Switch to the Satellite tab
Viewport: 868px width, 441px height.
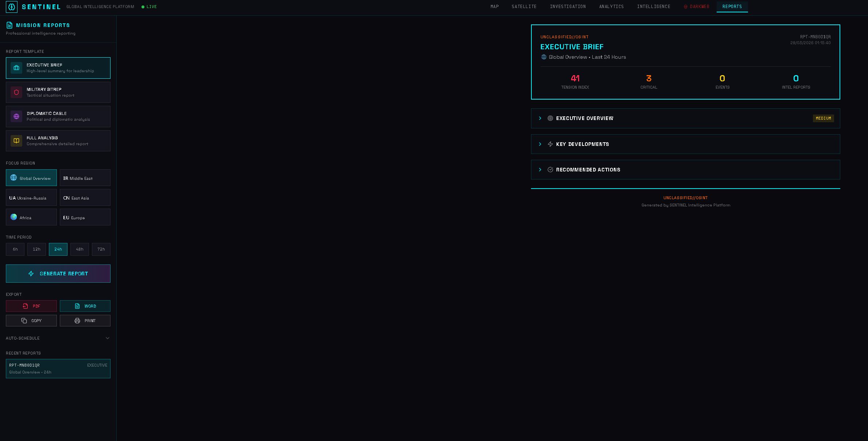click(x=524, y=7)
